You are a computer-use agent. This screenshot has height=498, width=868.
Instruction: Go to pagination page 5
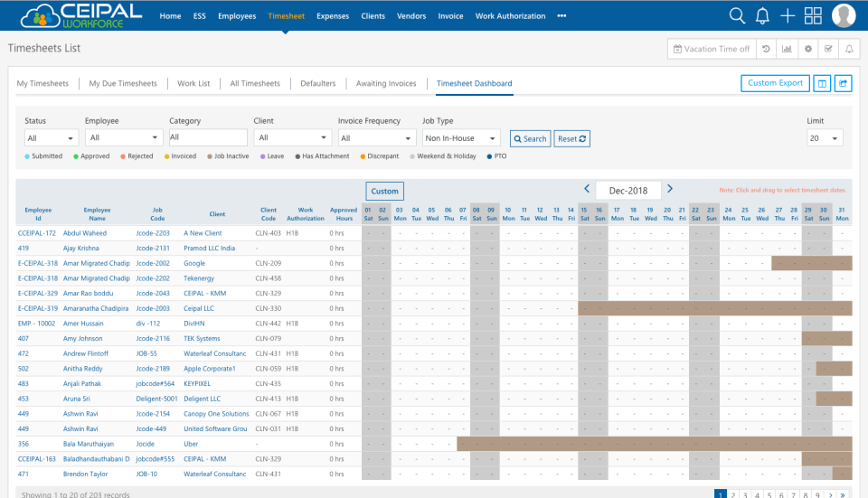[x=769, y=494]
